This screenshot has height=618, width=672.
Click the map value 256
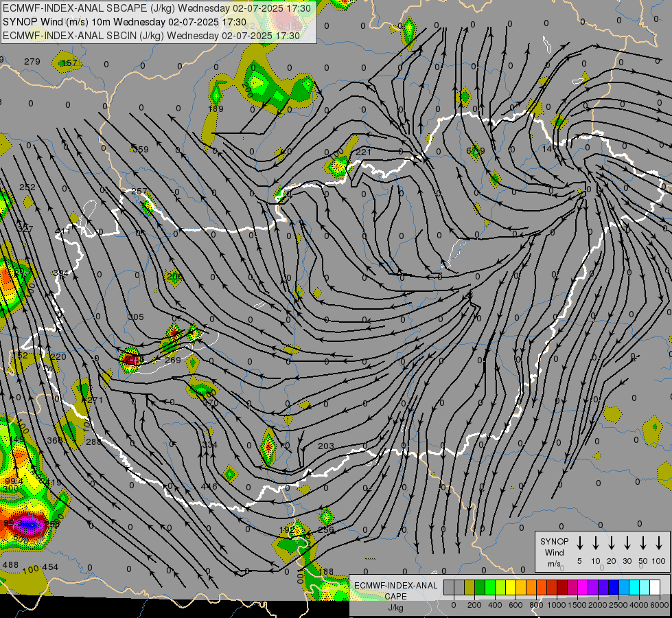pyautogui.click(x=326, y=529)
